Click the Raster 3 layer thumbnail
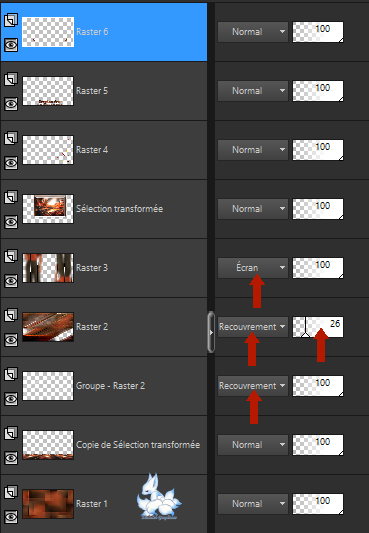Screen dimensions: 369x533 48,268
